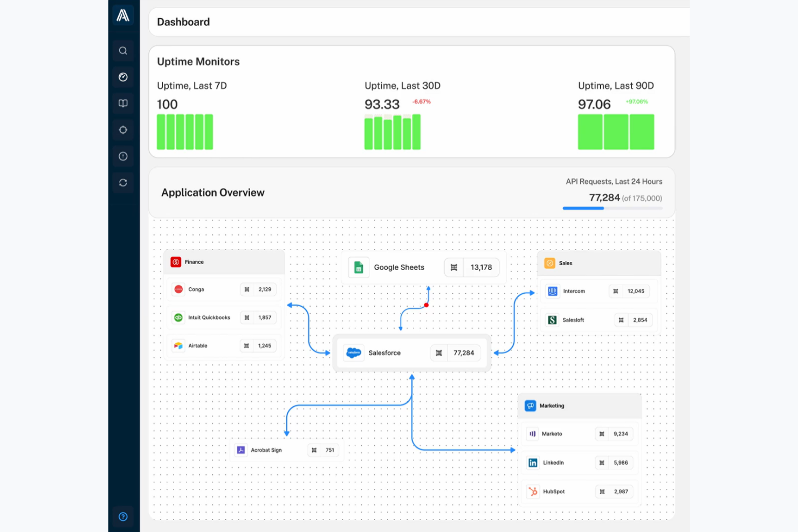Image resolution: width=798 pixels, height=532 pixels.
Task: Click the app logo at sidebar top
Action: click(x=123, y=16)
